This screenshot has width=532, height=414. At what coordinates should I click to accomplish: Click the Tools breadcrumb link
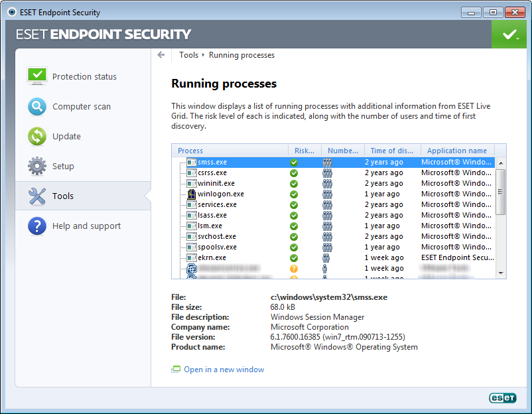click(x=188, y=55)
